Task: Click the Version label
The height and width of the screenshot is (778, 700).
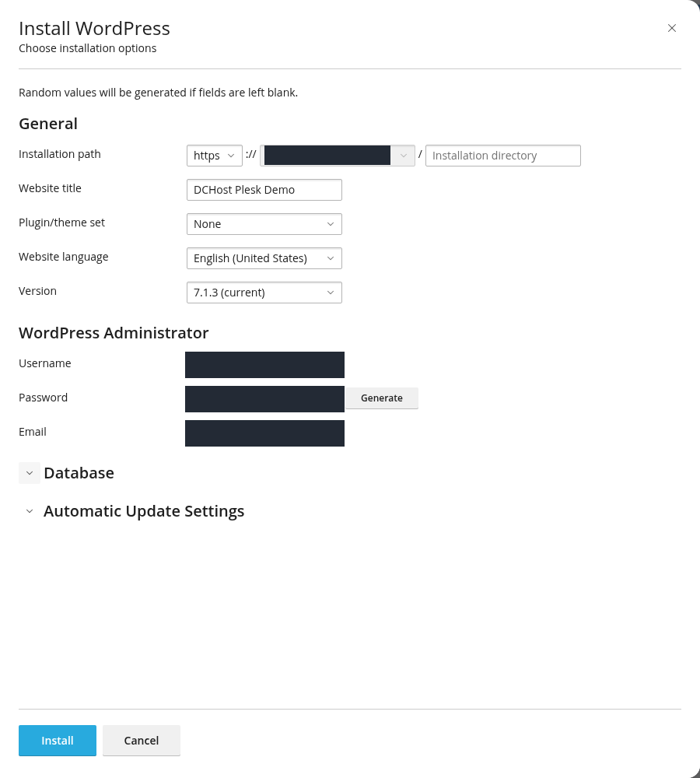Action: click(x=37, y=291)
